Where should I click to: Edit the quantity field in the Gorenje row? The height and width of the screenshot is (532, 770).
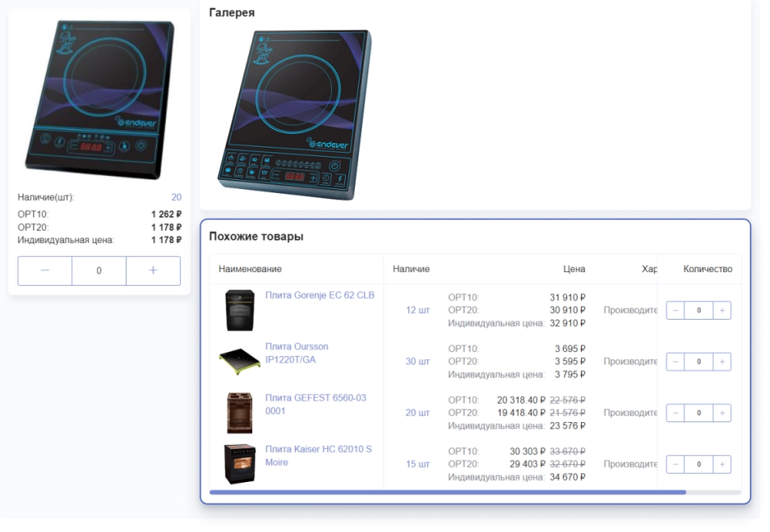[699, 311]
